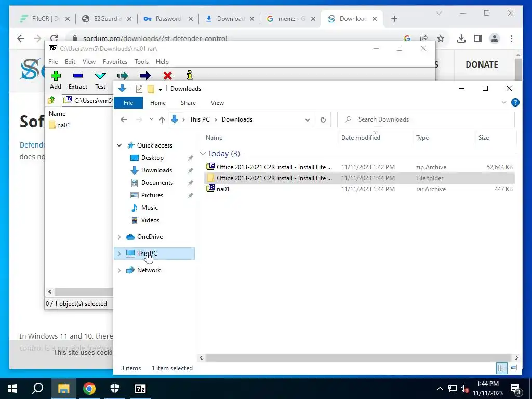The image size is (532, 399).
Task: Sort files by the Date modified column
Action: pyautogui.click(x=375, y=137)
